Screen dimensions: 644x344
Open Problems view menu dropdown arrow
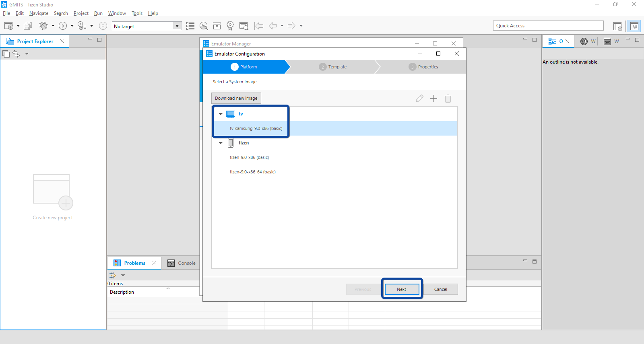(x=123, y=276)
